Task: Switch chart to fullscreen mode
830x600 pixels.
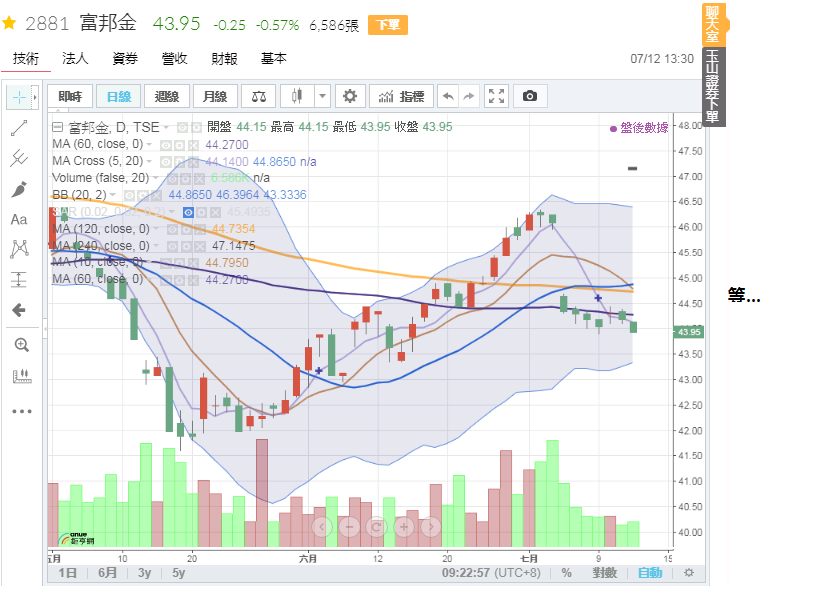Action: (497, 96)
